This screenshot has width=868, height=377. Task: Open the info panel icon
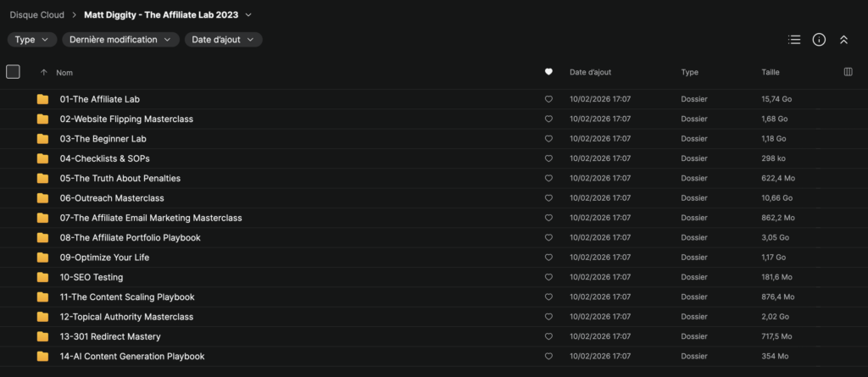tap(820, 40)
